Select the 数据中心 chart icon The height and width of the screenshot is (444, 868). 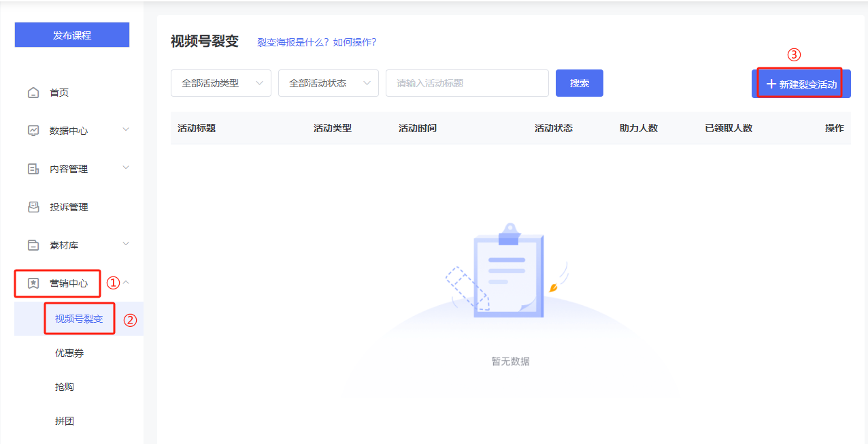(33, 131)
